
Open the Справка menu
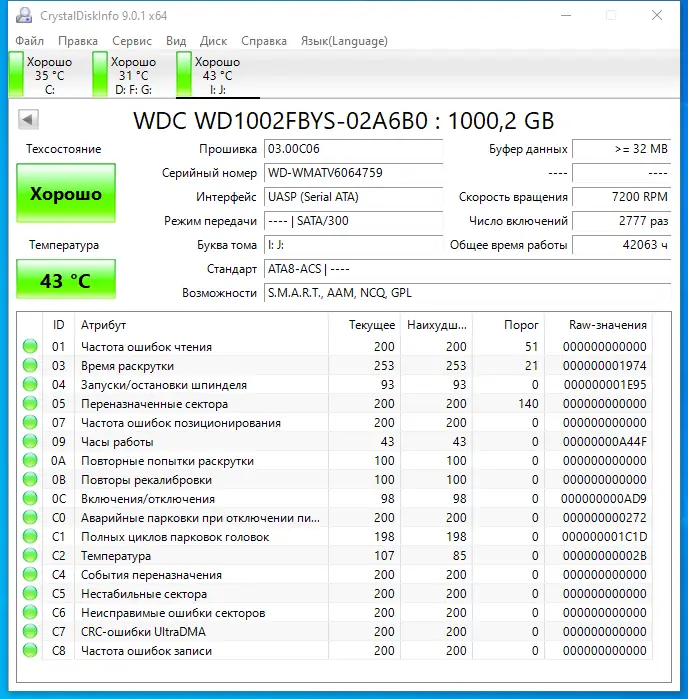pyautogui.click(x=264, y=41)
